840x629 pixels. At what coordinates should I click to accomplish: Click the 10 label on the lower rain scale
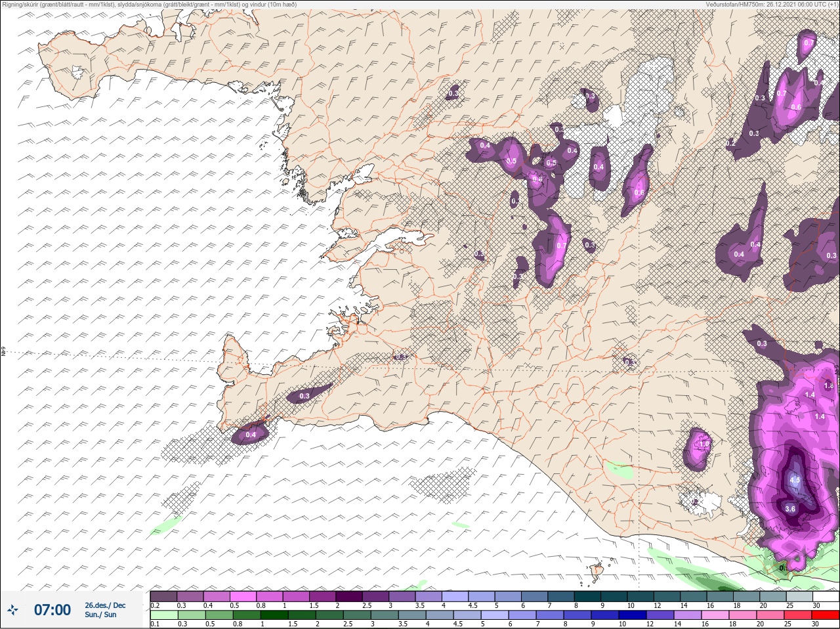(x=622, y=624)
